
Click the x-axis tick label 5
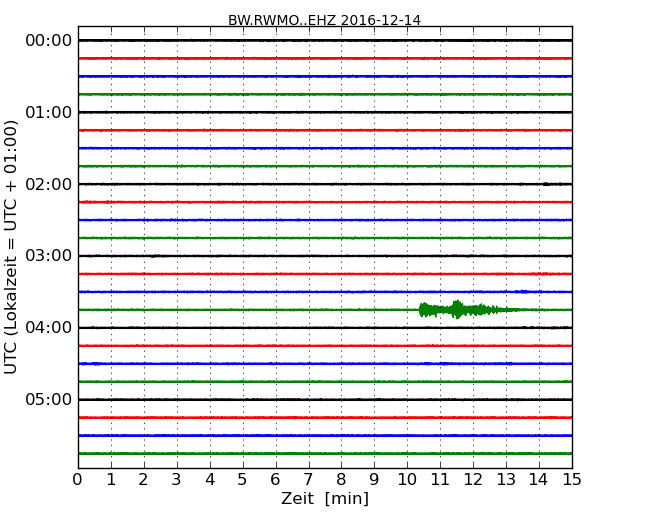click(x=243, y=480)
